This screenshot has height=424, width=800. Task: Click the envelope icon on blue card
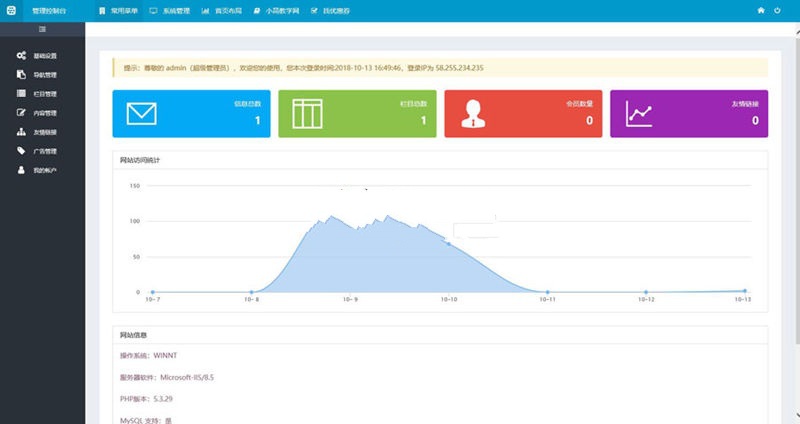coord(142,114)
